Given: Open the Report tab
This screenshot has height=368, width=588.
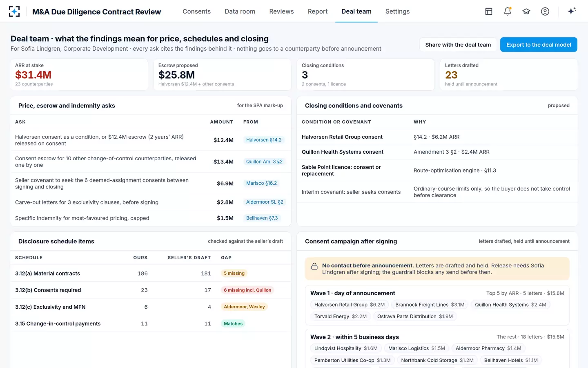Looking at the screenshot, I should pos(318,11).
